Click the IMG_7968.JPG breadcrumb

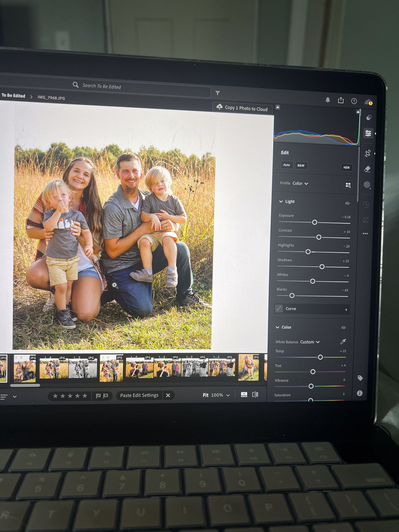pos(51,98)
